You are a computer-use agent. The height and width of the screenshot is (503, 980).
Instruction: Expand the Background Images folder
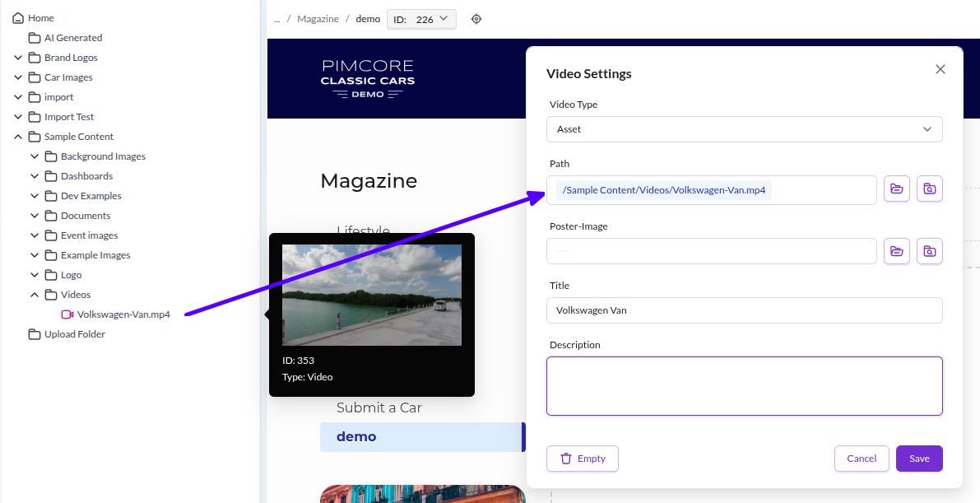click(x=35, y=156)
